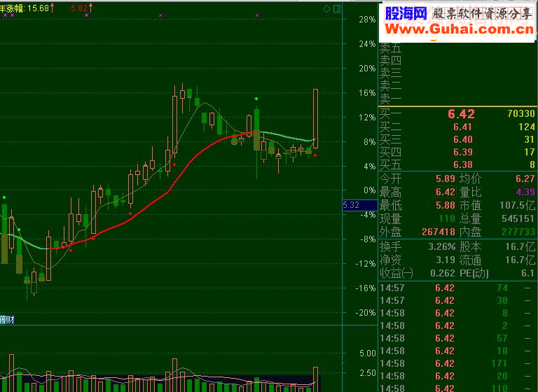538x392 pixels.
Task: Click the 买四 bid price 6.39
Action: click(x=463, y=152)
